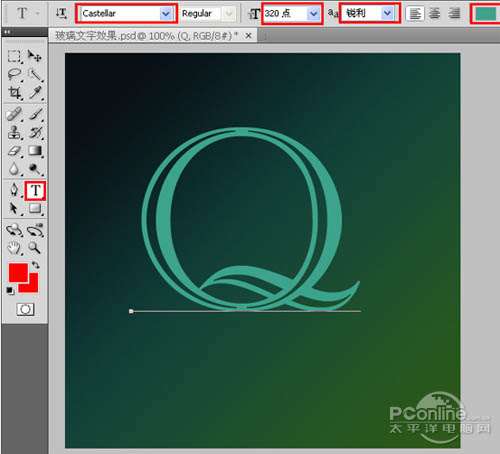Select the Gradient tool
This screenshot has height=454, width=500.
(35, 151)
